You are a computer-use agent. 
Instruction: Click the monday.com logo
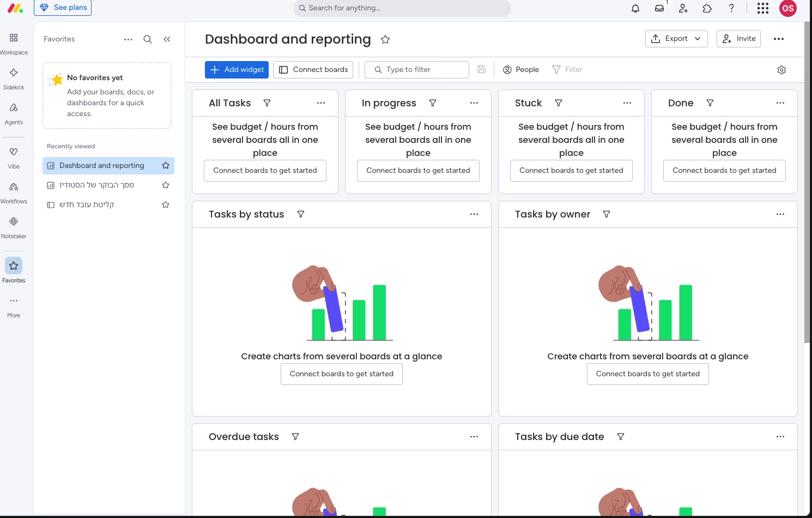(x=15, y=8)
